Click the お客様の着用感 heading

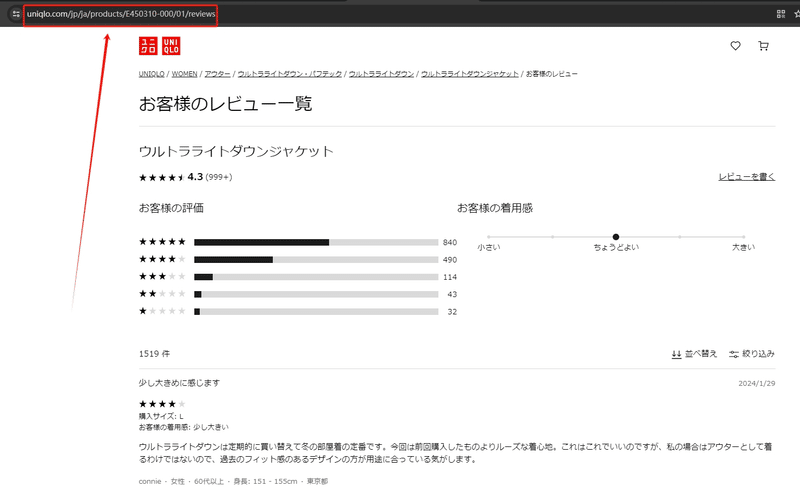494,208
